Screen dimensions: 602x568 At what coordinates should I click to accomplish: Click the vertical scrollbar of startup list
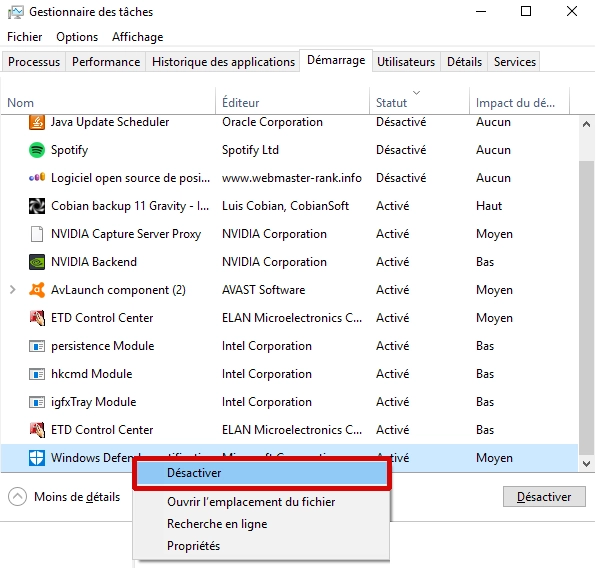coord(587,300)
